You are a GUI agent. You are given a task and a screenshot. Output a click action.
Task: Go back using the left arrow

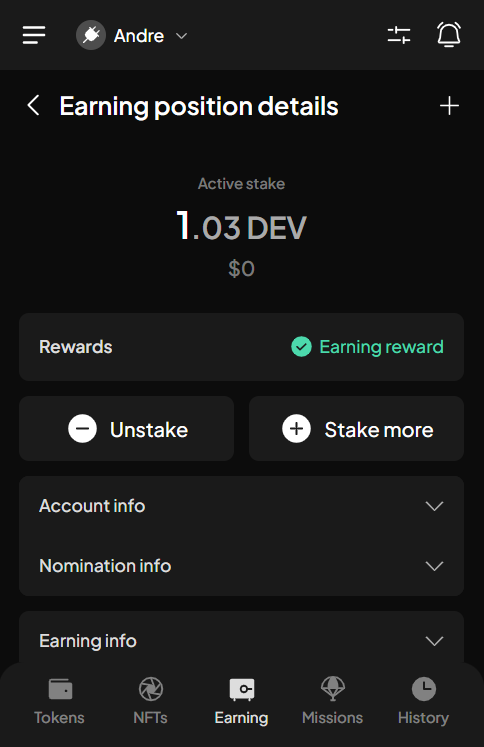pos(33,105)
